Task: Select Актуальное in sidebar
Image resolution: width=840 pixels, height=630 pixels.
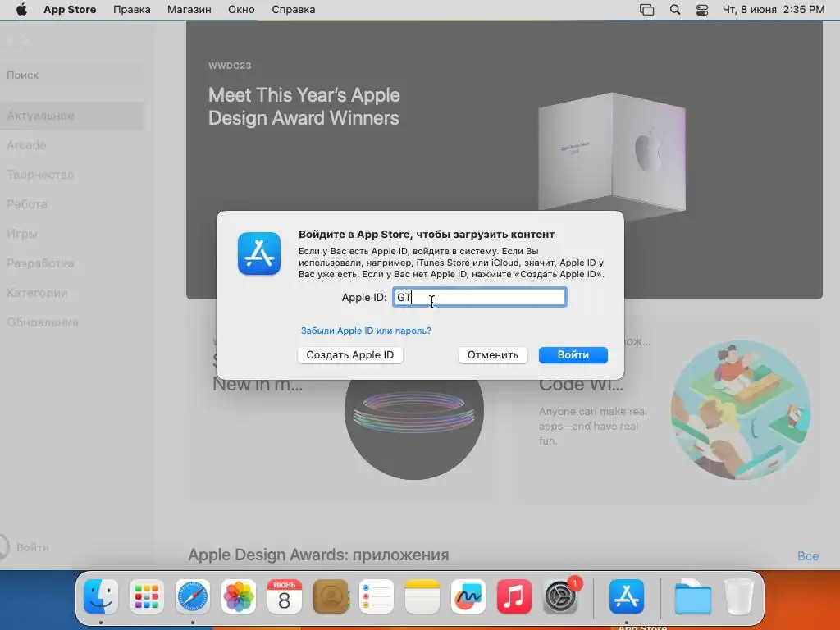Action: click(x=72, y=116)
